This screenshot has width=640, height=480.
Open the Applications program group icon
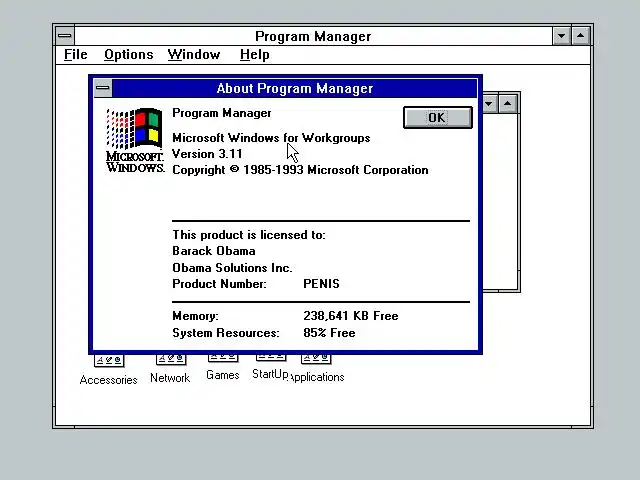point(316,369)
